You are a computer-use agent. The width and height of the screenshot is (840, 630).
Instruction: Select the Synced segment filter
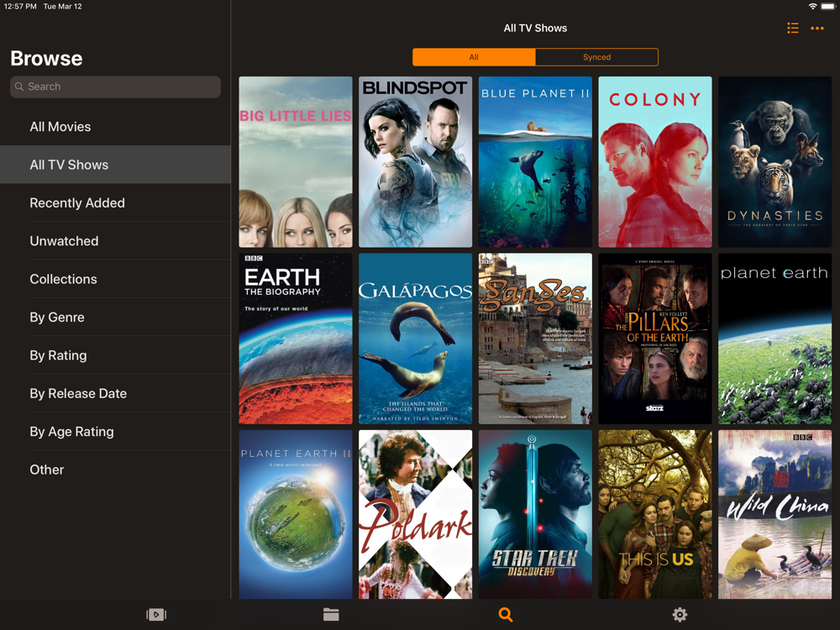pyautogui.click(x=596, y=57)
